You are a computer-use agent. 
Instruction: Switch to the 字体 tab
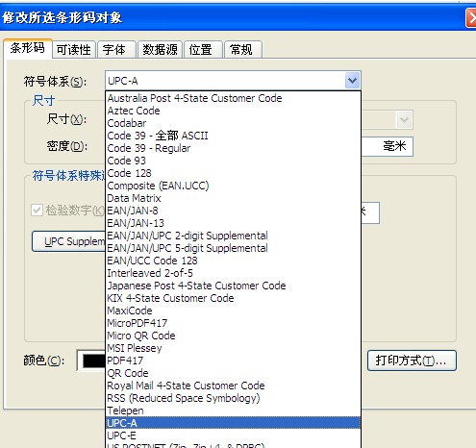coord(116,50)
